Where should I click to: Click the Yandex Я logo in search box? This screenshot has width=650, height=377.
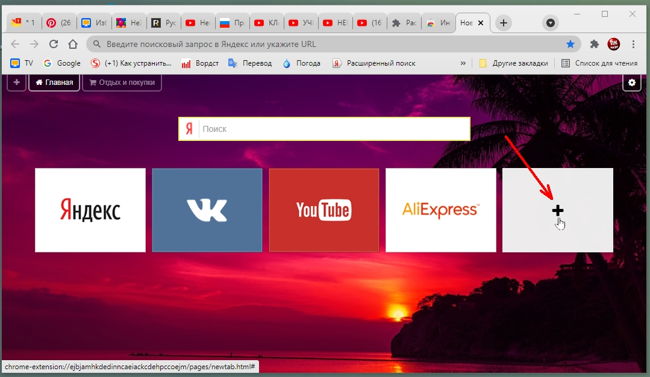click(189, 129)
